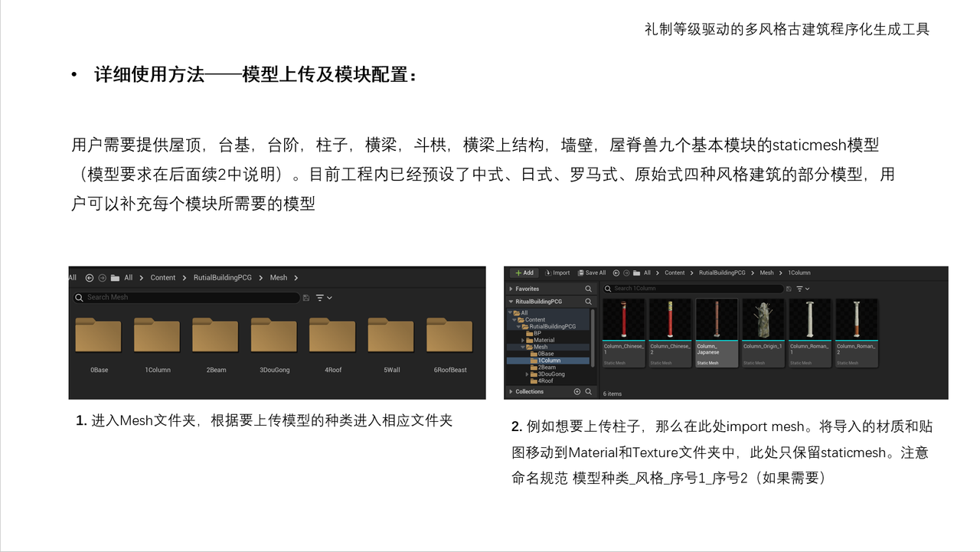980x552 pixels.
Task: Select the Mesh breadcrumb item
Action: point(768,273)
